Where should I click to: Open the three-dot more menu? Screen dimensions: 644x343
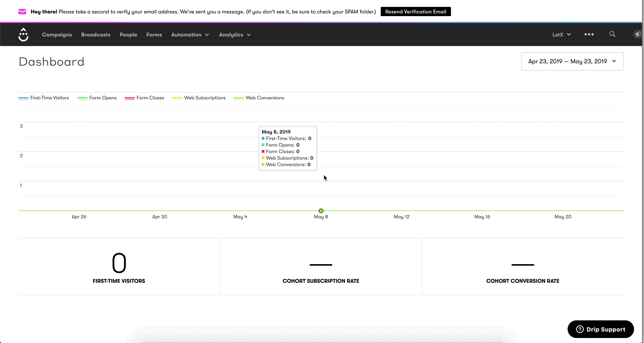[x=589, y=35]
